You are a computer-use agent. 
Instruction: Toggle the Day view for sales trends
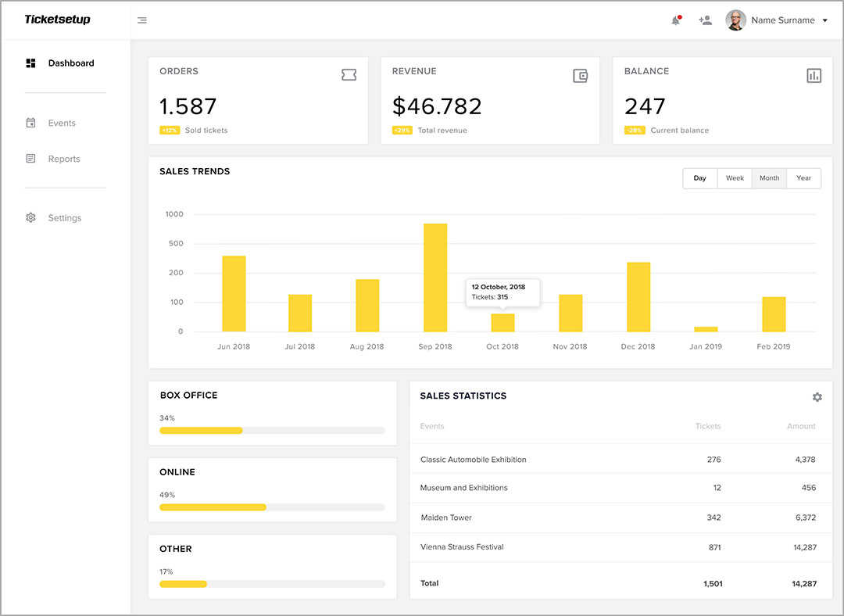point(699,178)
